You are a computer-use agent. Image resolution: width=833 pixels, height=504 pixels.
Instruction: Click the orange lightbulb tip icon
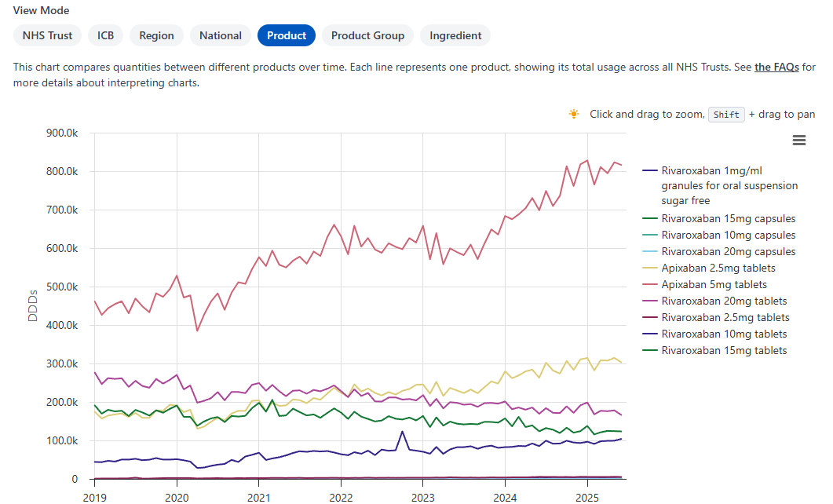coord(573,114)
